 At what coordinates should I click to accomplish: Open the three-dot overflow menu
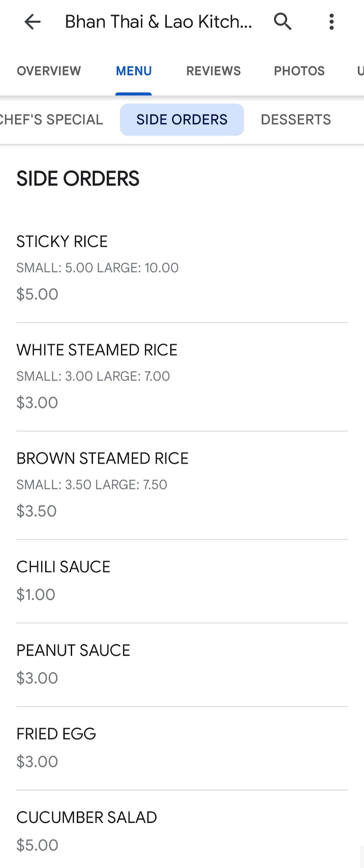tap(331, 22)
